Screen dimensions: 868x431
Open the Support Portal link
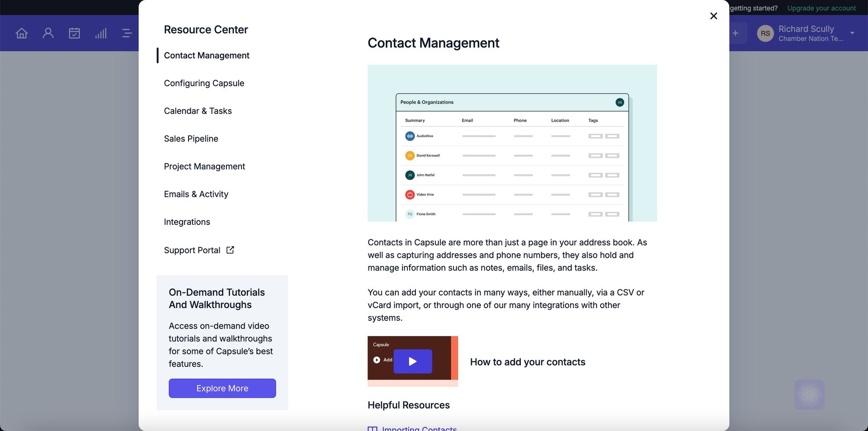coord(192,250)
